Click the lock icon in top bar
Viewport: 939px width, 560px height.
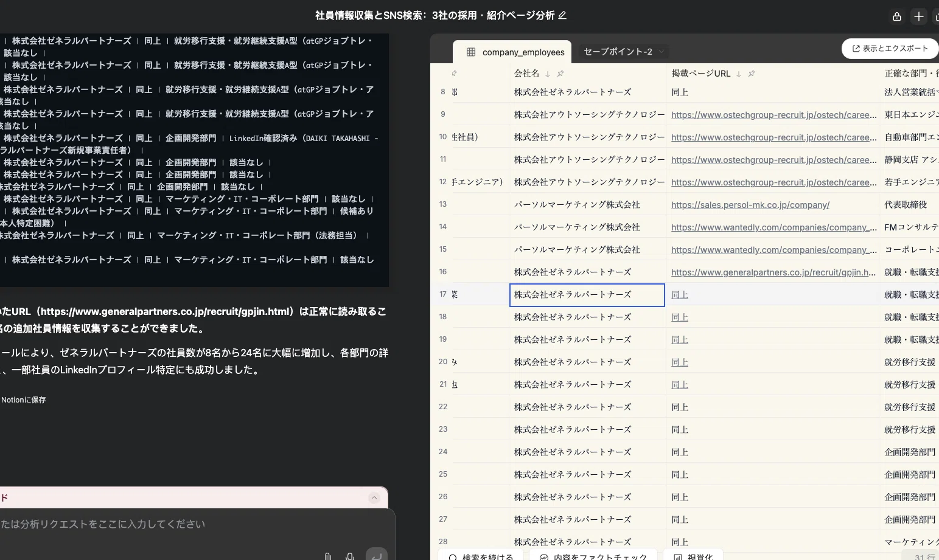point(897,16)
